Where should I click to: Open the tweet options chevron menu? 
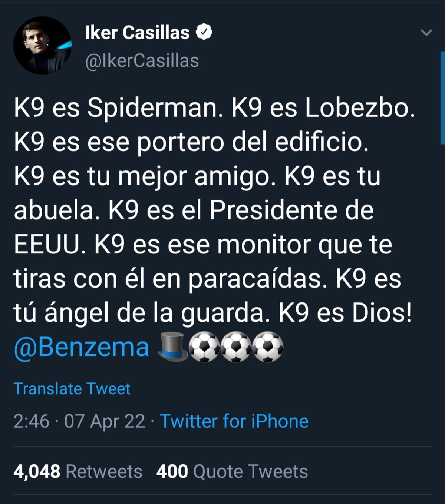[426, 33]
